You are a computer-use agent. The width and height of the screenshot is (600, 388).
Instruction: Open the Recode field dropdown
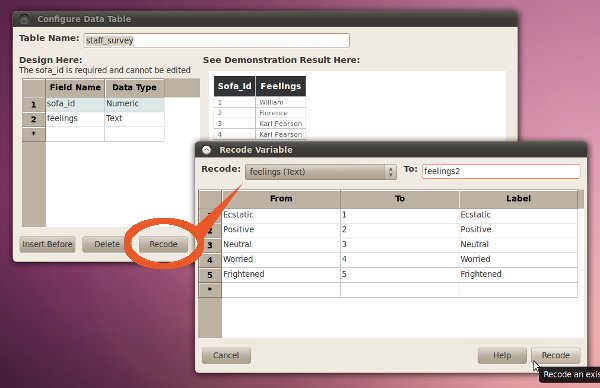[321, 172]
